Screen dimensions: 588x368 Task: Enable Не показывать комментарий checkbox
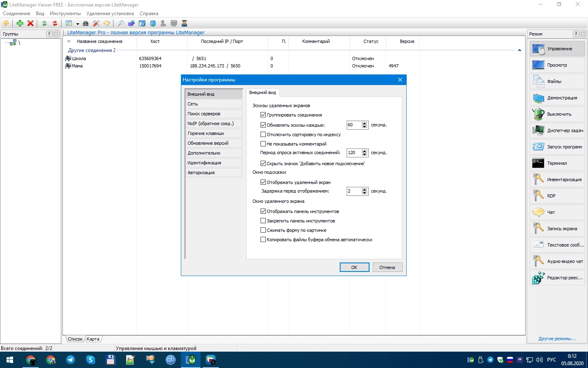[x=263, y=144]
